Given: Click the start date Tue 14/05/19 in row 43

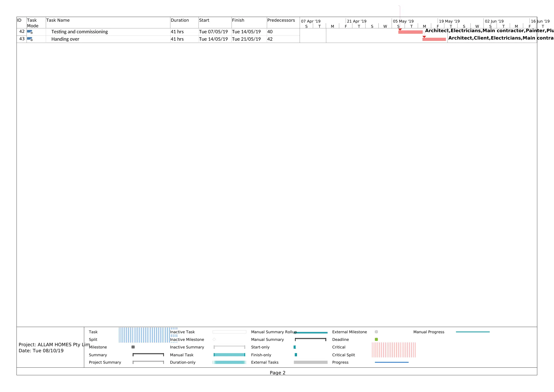Looking at the screenshot, I should click(x=213, y=39).
